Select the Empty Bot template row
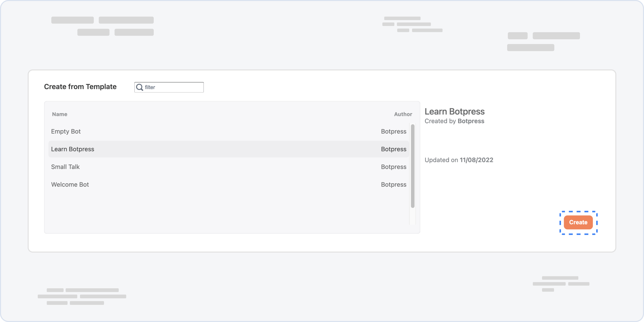This screenshot has height=322, width=644. tap(229, 132)
